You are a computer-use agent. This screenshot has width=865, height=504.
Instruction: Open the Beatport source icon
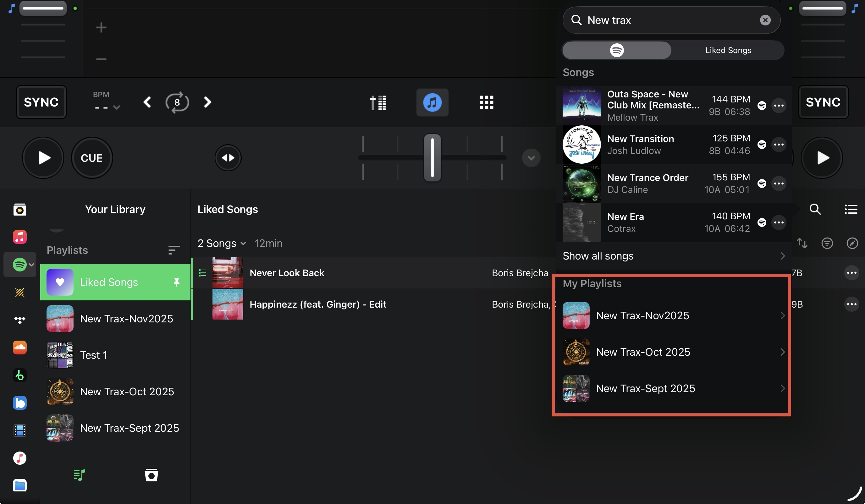[x=19, y=375]
